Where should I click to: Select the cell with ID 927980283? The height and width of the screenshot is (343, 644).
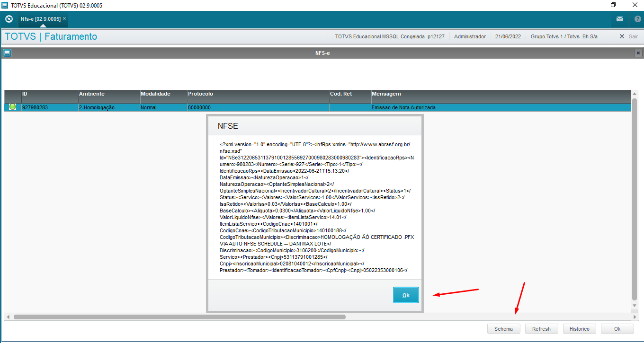[50, 107]
